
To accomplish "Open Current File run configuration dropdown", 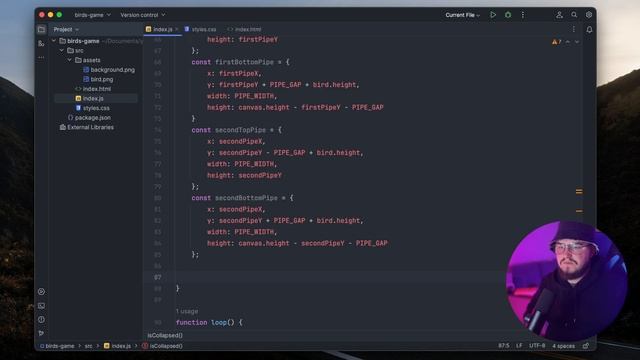I will coord(462,15).
